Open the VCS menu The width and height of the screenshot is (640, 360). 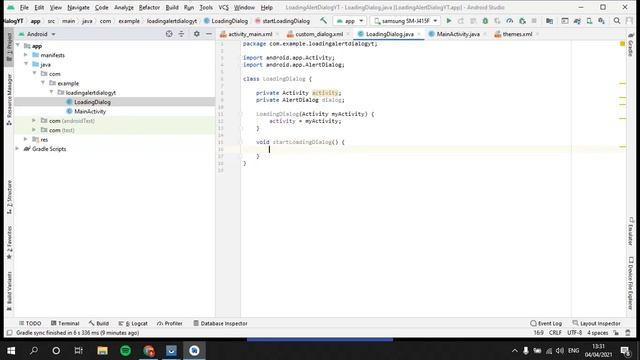(x=223, y=7)
